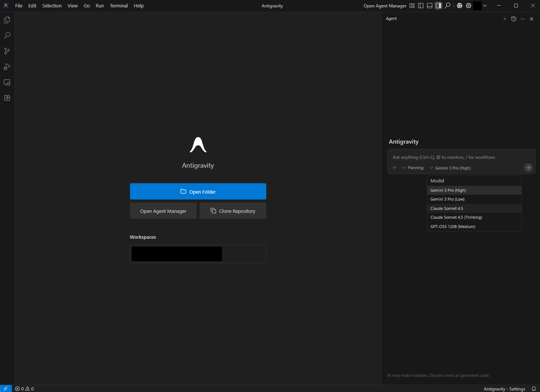Open the Help menu
This screenshot has height=392, width=540.
[139, 6]
